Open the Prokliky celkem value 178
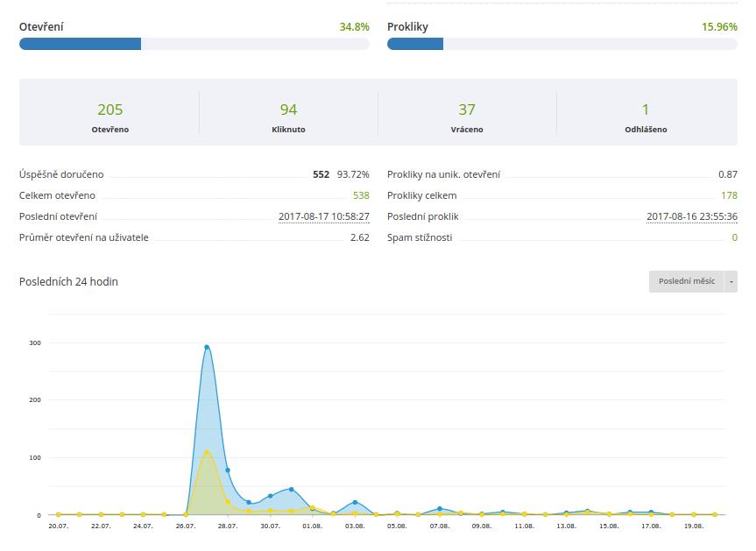Image resolution: width=756 pixels, height=551 pixels. (x=729, y=195)
